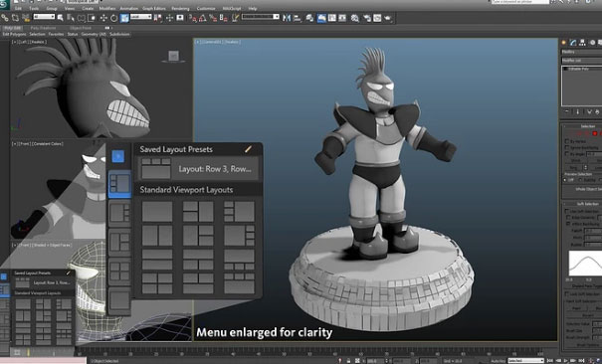Toggle the Ignore Backfacing checkbox
This screenshot has width=602, height=364.
[567, 147]
